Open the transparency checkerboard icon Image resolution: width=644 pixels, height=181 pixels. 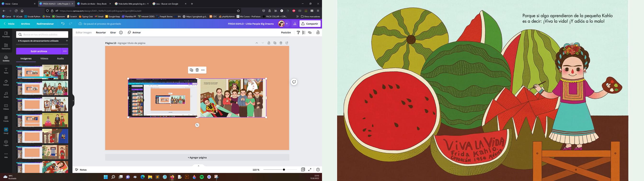[x=304, y=33]
